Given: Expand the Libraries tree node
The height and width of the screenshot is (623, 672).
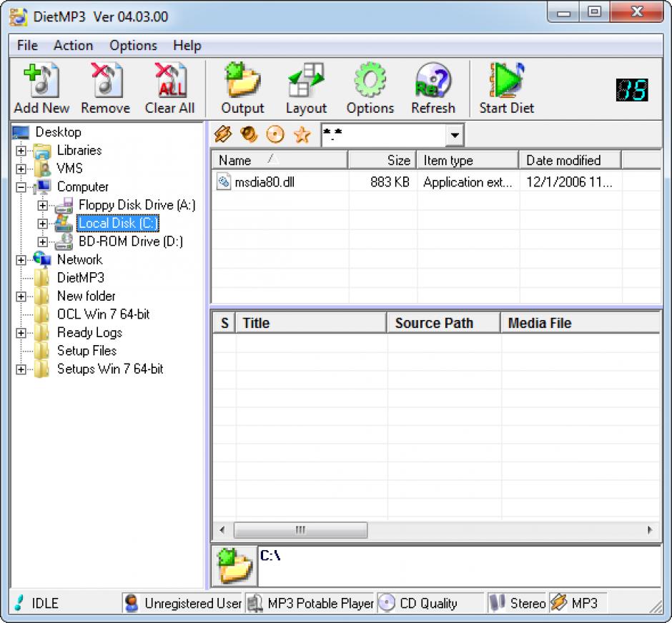Looking at the screenshot, I should click(21, 151).
